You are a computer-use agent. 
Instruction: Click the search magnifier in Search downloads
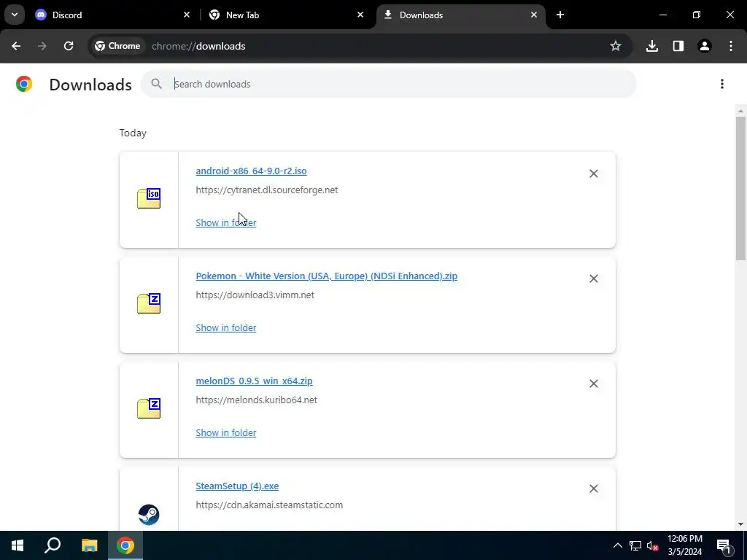pyautogui.click(x=156, y=84)
